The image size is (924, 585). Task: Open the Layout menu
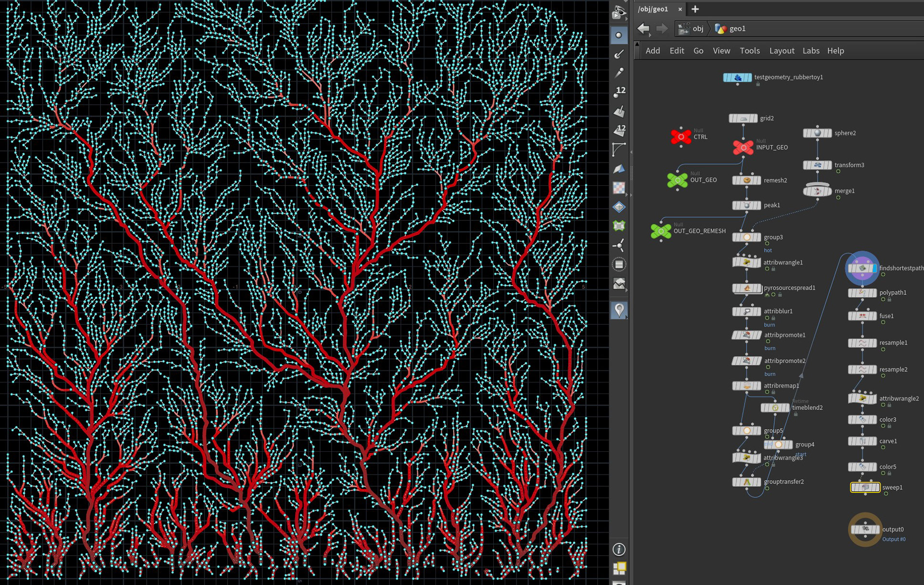[782, 51]
